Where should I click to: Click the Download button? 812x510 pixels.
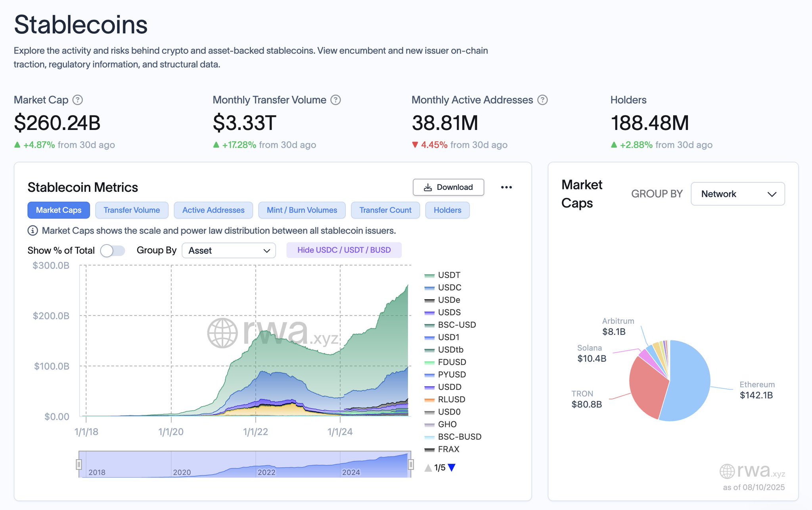pos(448,187)
